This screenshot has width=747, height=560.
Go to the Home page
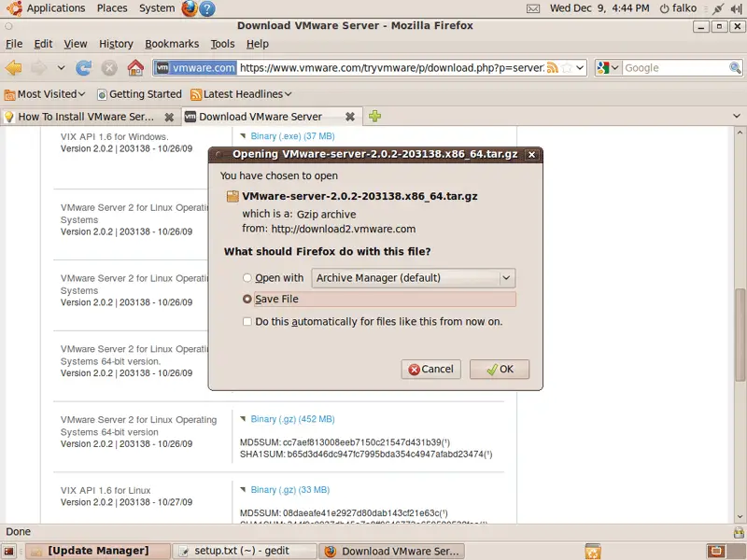click(x=135, y=67)
